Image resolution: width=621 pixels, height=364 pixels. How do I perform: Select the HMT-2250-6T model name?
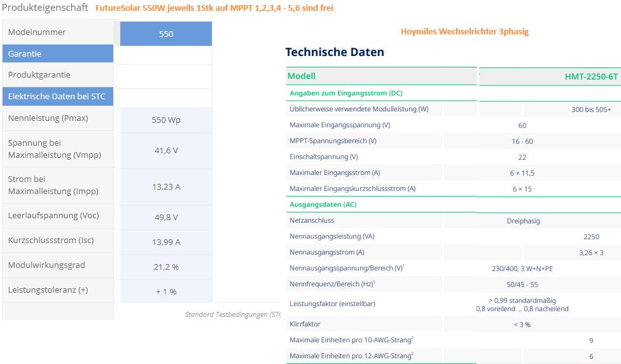tap(591, 76)
